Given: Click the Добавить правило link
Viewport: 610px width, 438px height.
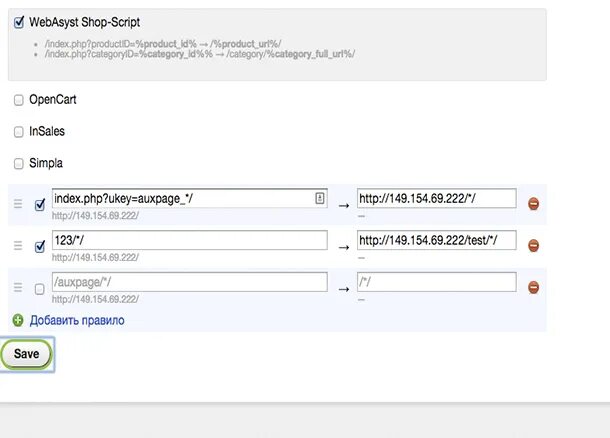Looking at the screenshot, I should pyautogui.click(x=77, y=320).
